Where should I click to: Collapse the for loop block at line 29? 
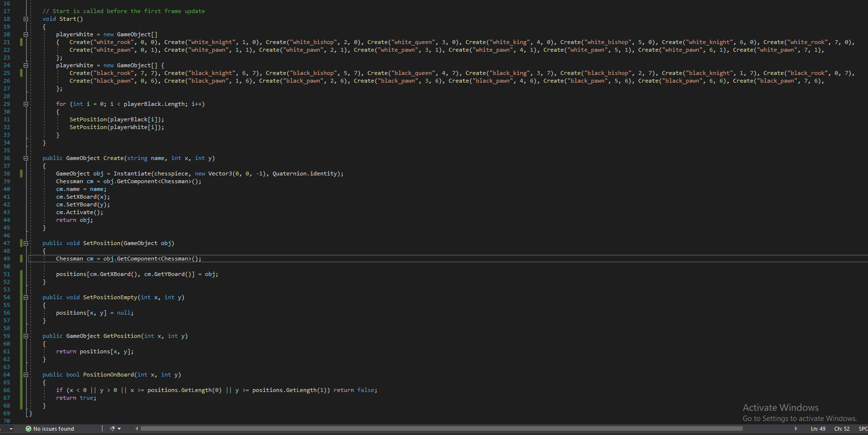(26, 104)
